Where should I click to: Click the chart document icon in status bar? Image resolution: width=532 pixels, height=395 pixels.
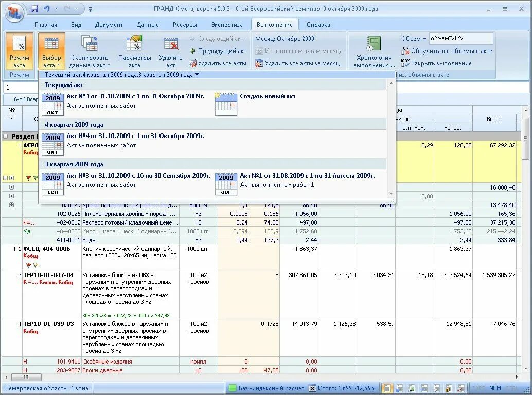click(x=461, y=388)
